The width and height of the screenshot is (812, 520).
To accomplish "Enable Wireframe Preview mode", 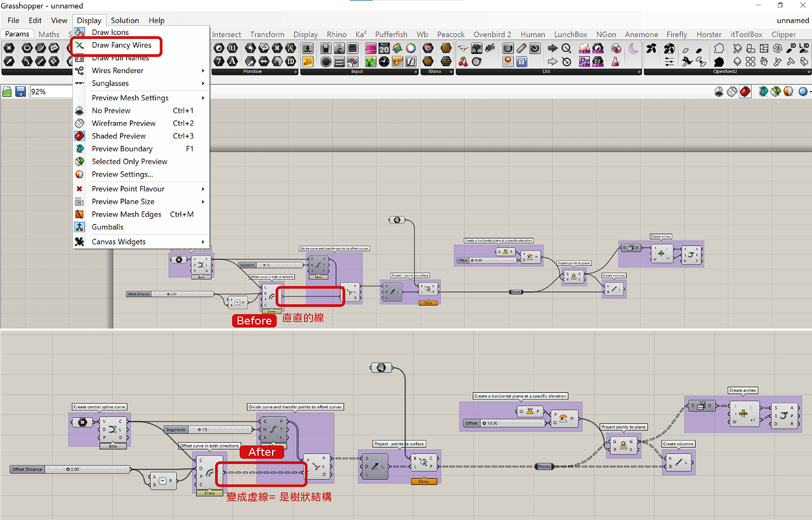I will click(141, 123).
